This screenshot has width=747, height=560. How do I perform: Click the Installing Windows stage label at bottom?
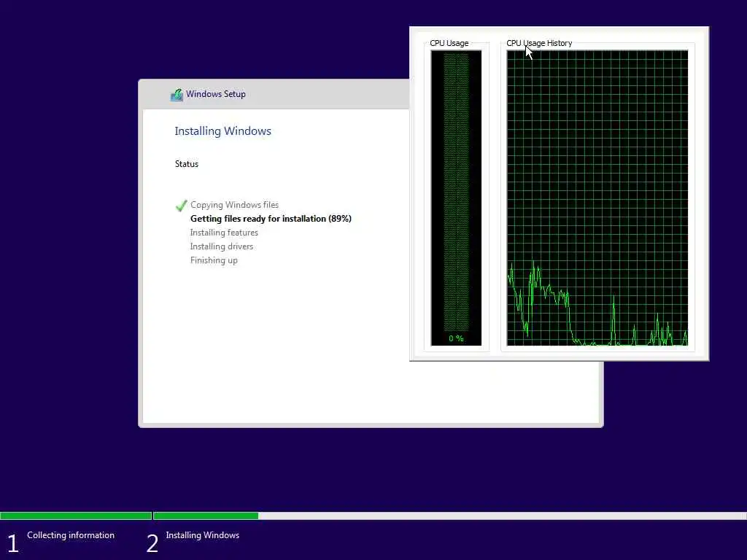[203, 535]
